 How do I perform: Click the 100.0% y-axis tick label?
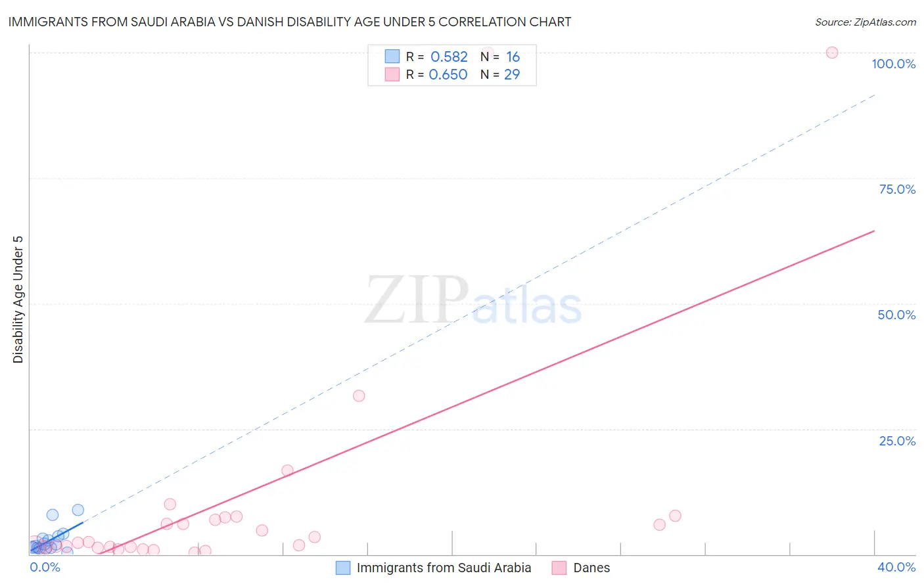pos(893,64)
